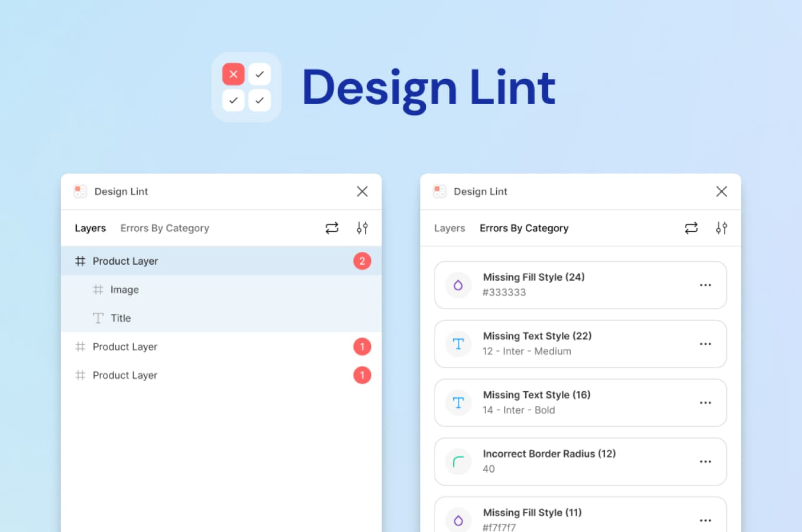802x532 pixels.
Task: Click the fill style icon on Missing Fill Style (24)
Action: pyautogui.click(x=458, y=285)
